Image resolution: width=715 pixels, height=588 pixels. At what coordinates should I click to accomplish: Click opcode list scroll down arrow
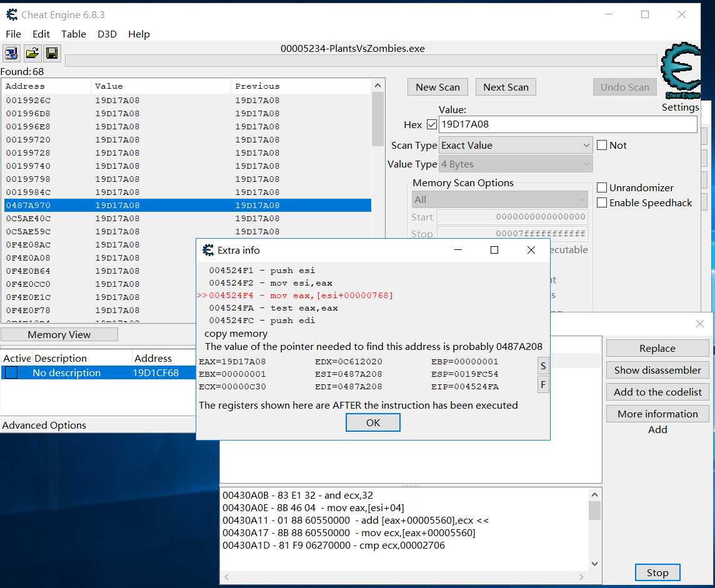[x=594, y=564]
